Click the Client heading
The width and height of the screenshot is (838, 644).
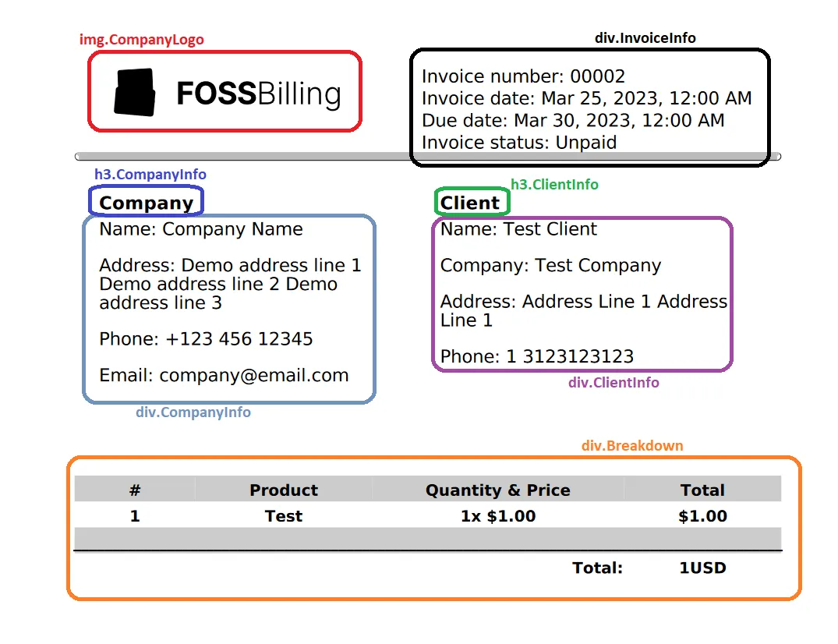click(469, 203)
